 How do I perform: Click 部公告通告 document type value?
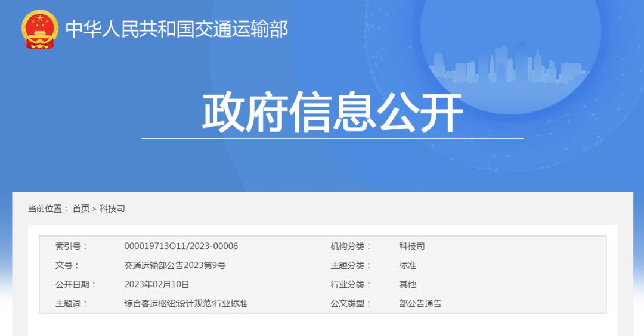click(420, 303)
